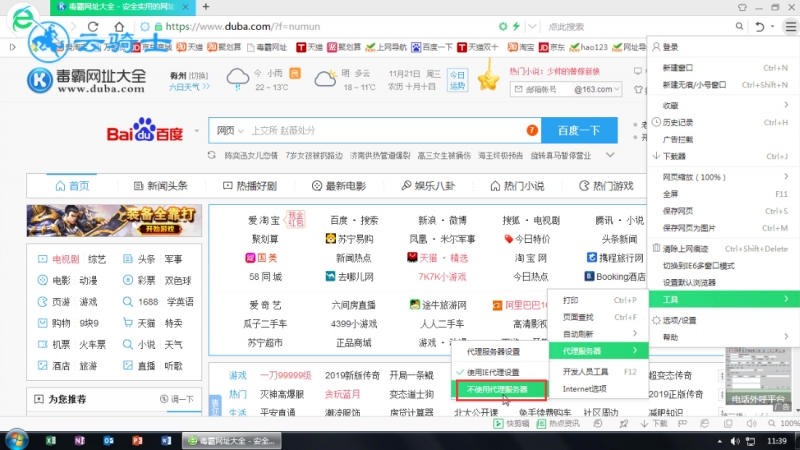Screen dimensions: 800x450
Task: Click 历史记录 menu item
Action: 724,122
